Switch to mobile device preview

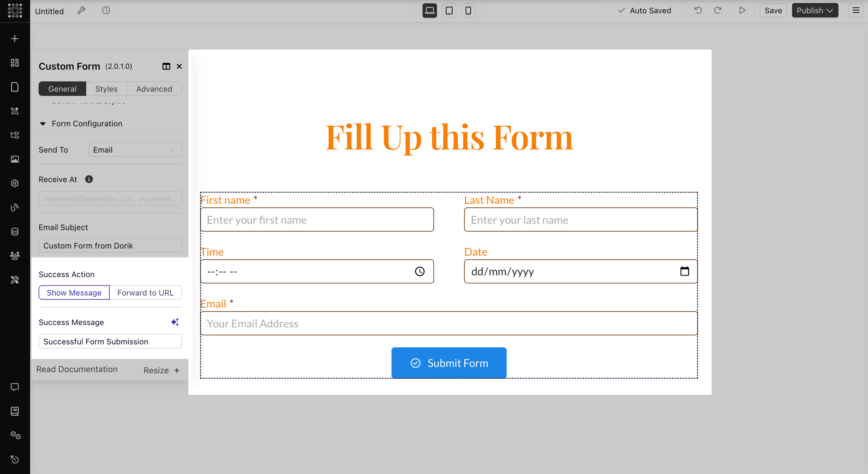(468, 10)
